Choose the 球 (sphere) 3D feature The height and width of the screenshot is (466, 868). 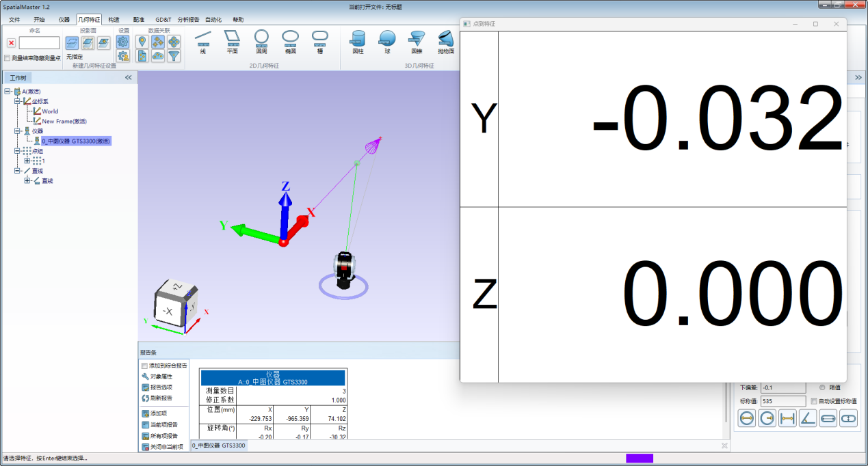[387, 41]
